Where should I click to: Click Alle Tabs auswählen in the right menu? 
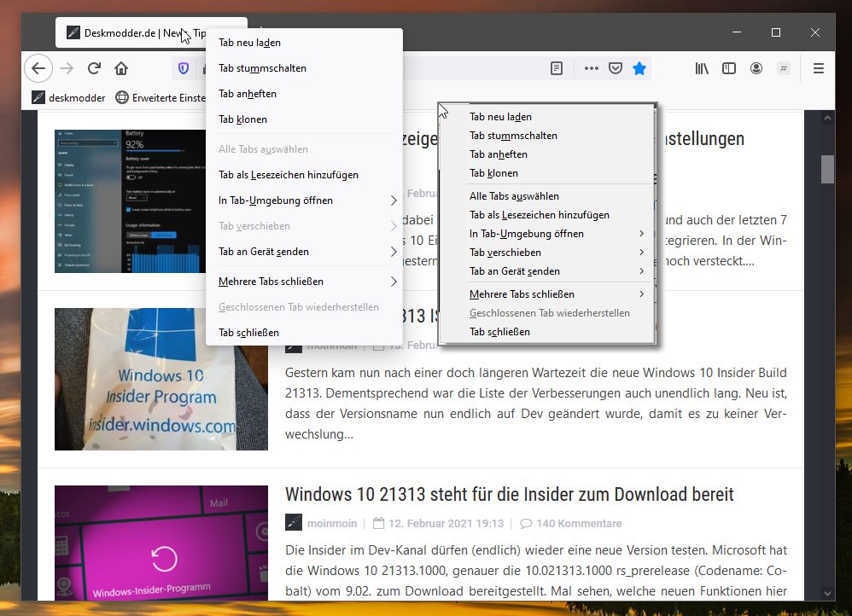547,196
